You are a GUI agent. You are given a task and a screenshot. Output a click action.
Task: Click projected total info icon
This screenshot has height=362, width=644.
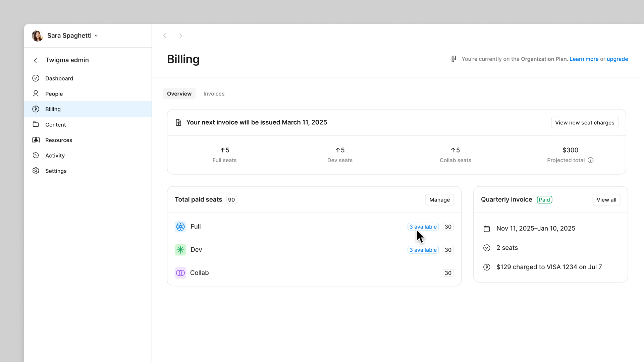point(591,160)
